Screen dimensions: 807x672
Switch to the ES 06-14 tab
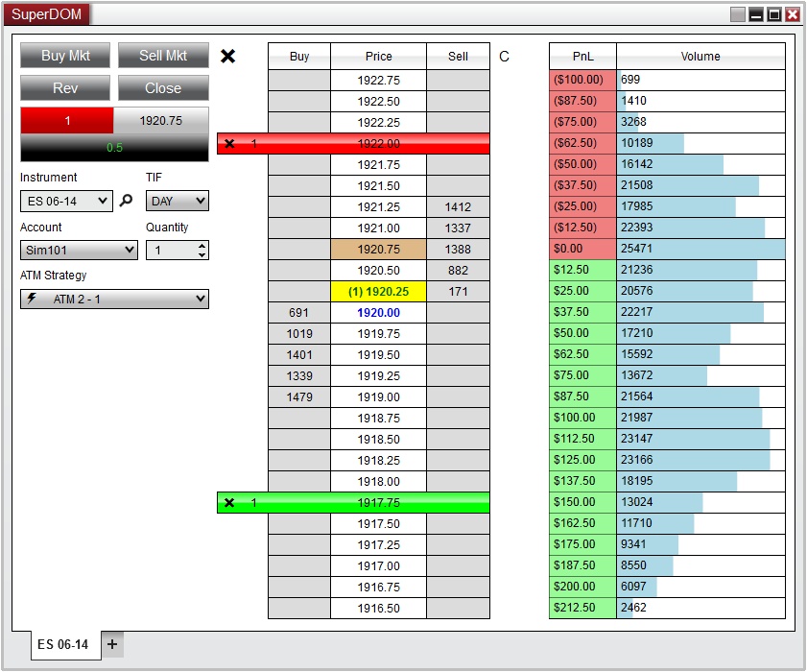click(63, 644)
